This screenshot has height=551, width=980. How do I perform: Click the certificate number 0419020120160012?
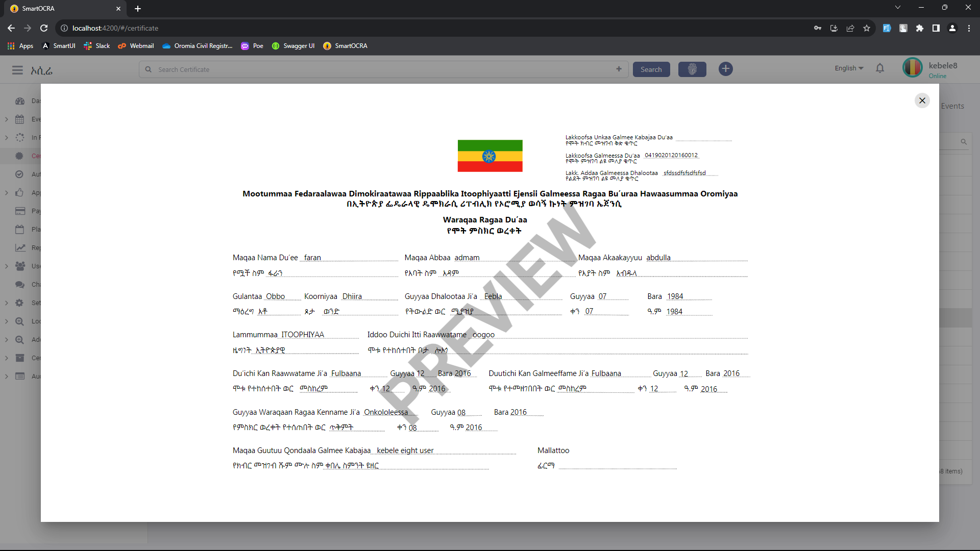pos(671,155)
